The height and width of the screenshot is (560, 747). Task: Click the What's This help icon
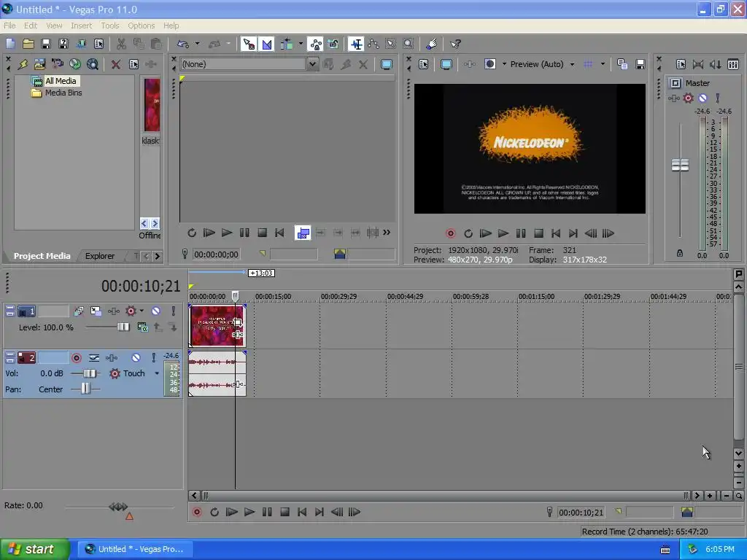[455, 44]
